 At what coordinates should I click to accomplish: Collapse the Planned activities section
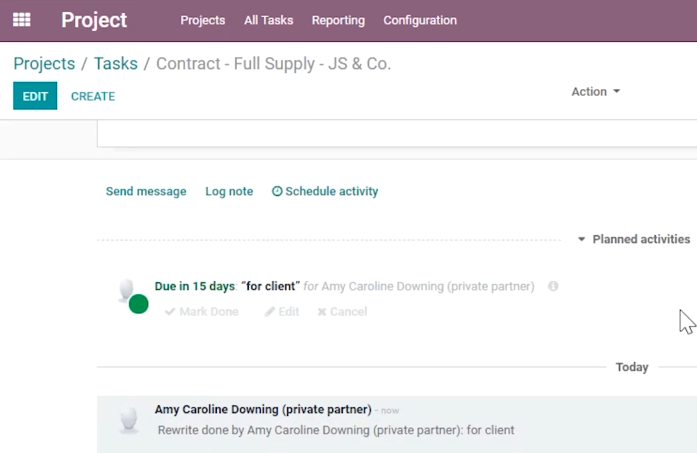(x=634, y=239)
